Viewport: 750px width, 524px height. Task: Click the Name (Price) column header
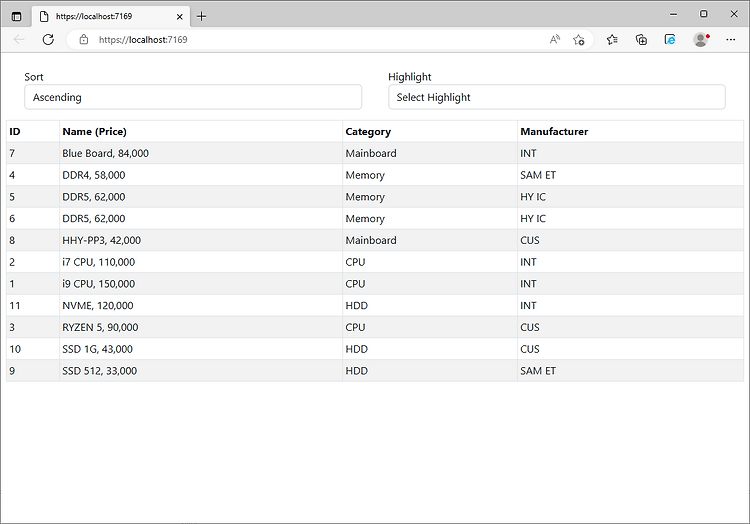94,131
